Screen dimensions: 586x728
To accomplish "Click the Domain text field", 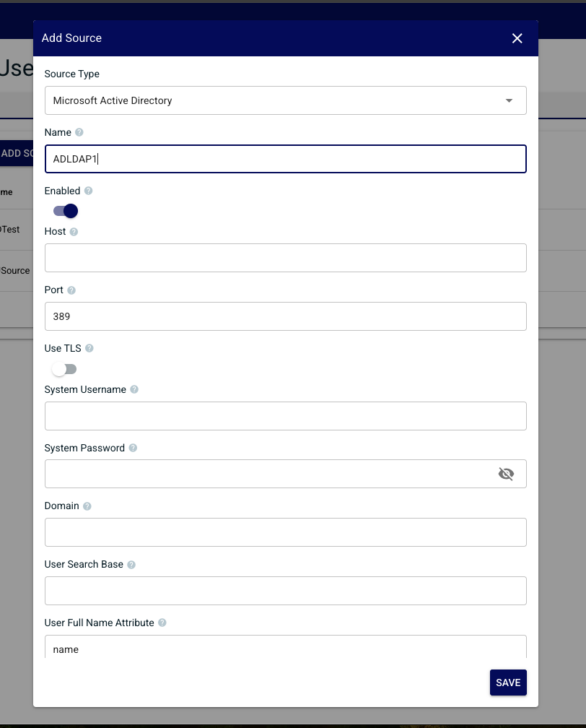I will [x=285, y=532].
